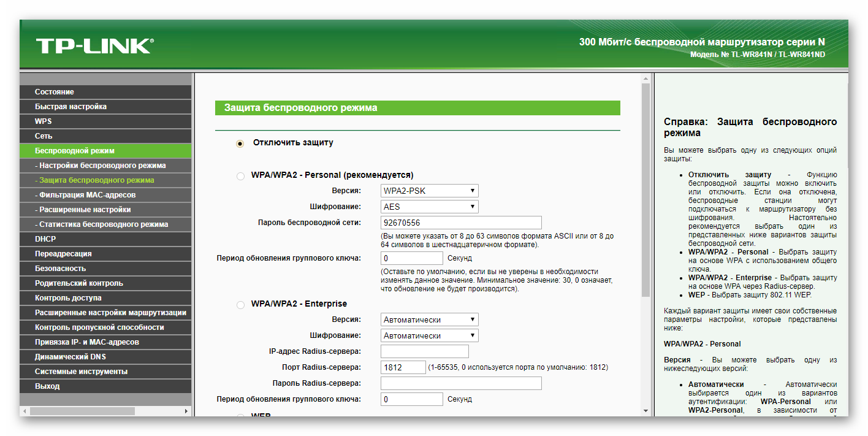Go to 'Быстрая настройка' in sidebar
This screenshot has height=436, width=868.
pyautogui.click(x=70, y=107)
